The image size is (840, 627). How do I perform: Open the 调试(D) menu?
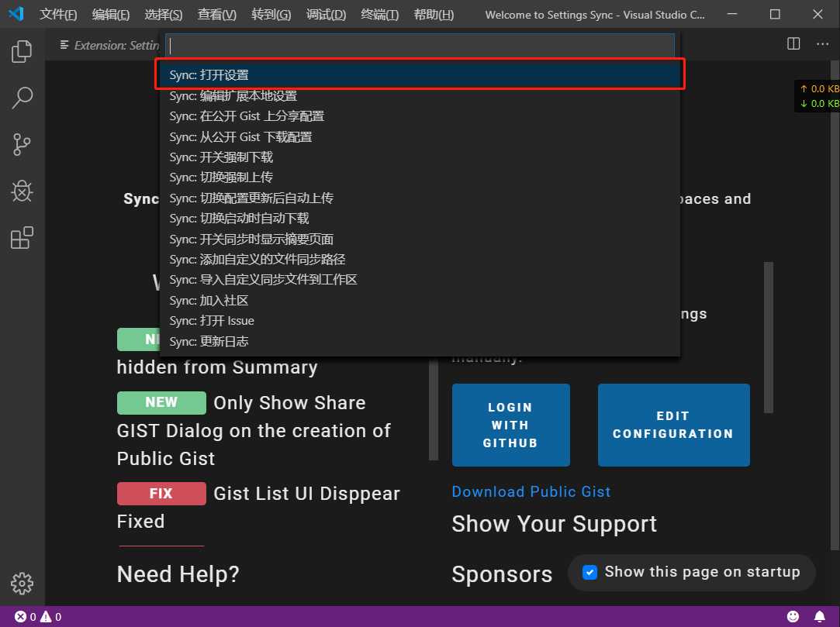(327, 15)
